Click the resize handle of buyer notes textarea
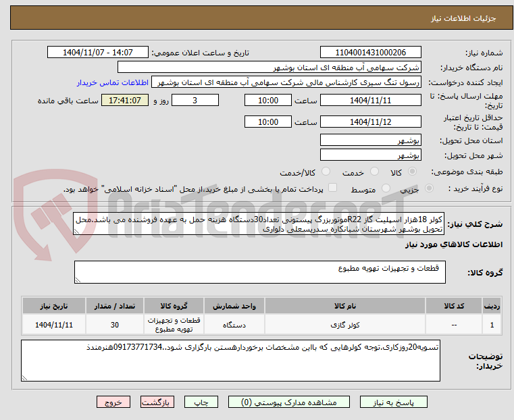 (24, 378)
